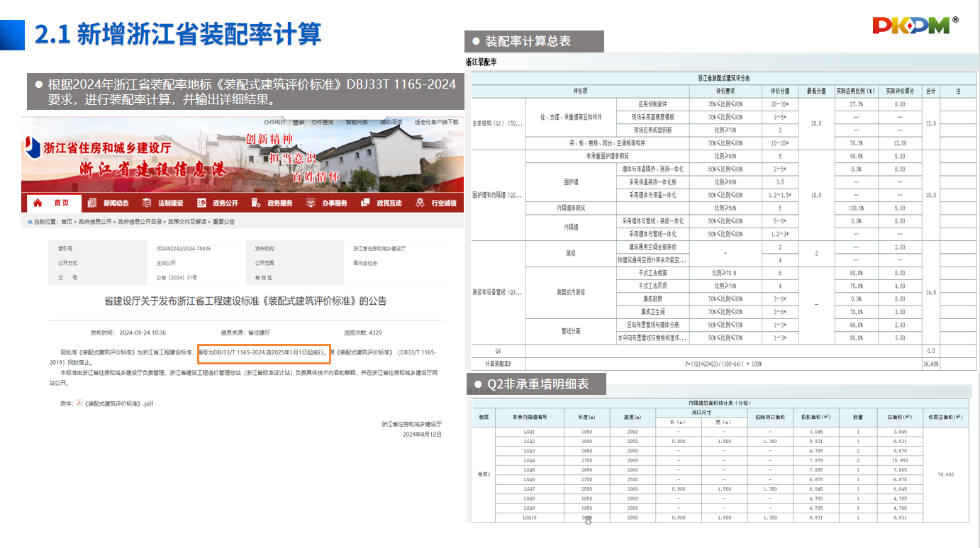Open the 《装配式建筑评价标准》.pdf attachment link

pos(118,403)
